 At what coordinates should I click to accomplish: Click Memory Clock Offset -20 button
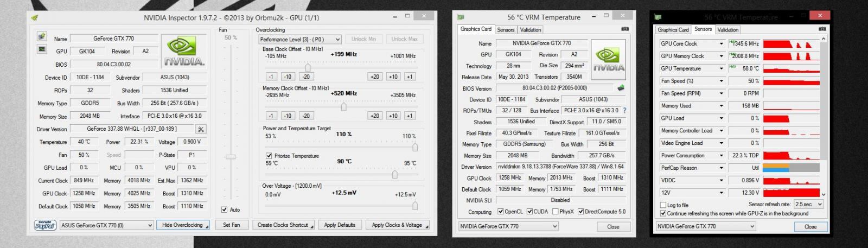306,116
